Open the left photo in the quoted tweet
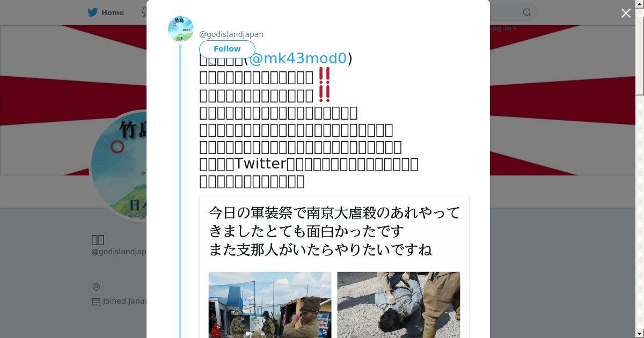644x338 pixels. click(x=270, y=305)
